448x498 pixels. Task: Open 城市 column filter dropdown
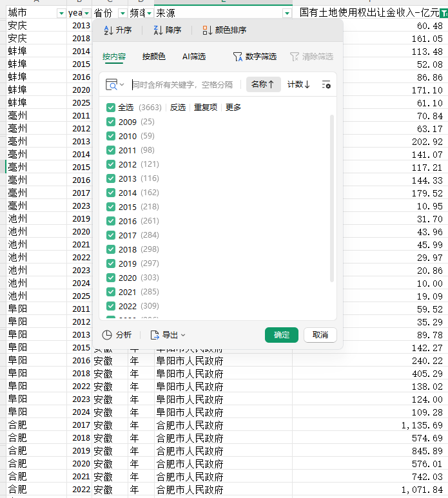click(61, 14)
